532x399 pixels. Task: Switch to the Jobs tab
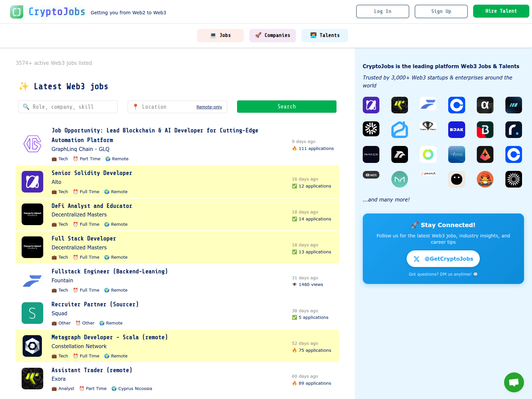pos(220,36)
